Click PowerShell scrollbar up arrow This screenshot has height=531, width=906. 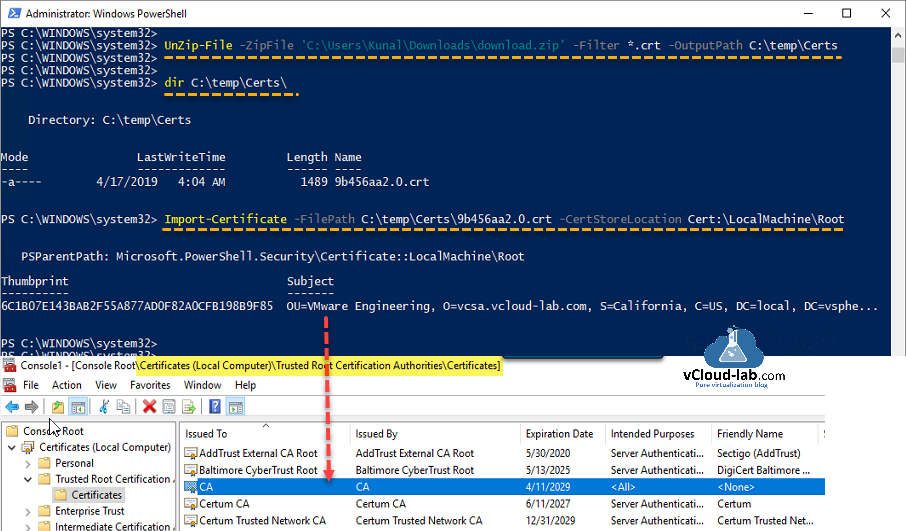[x=897, y=35]
